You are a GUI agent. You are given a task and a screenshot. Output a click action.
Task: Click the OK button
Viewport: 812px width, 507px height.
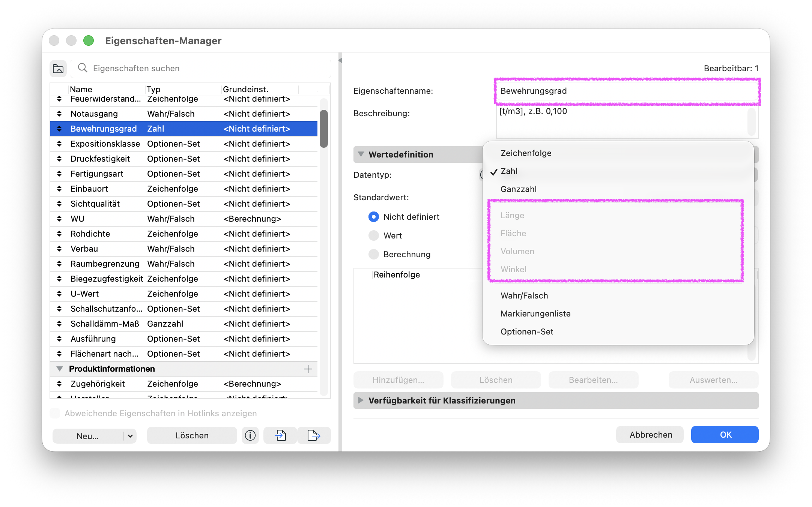coord(725,435)
